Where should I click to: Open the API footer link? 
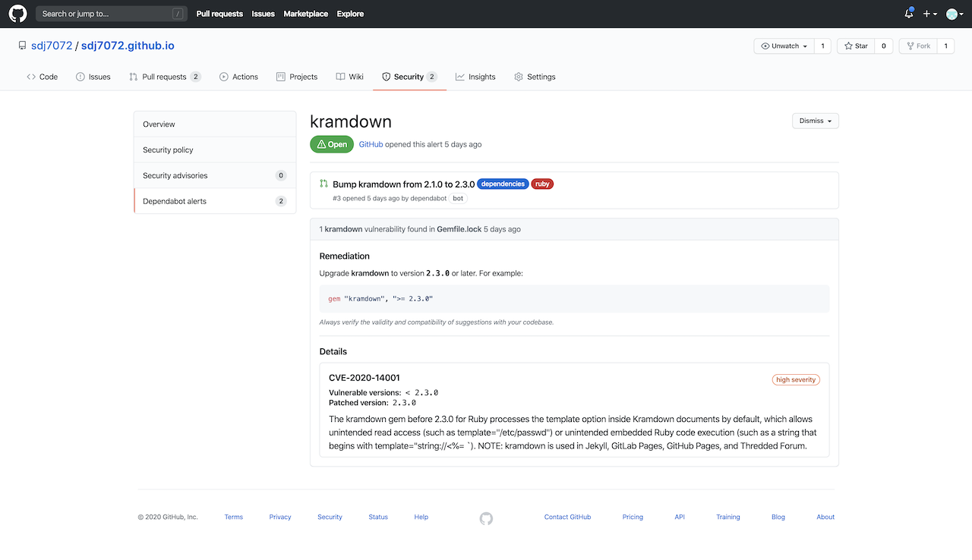pos(680,517)
